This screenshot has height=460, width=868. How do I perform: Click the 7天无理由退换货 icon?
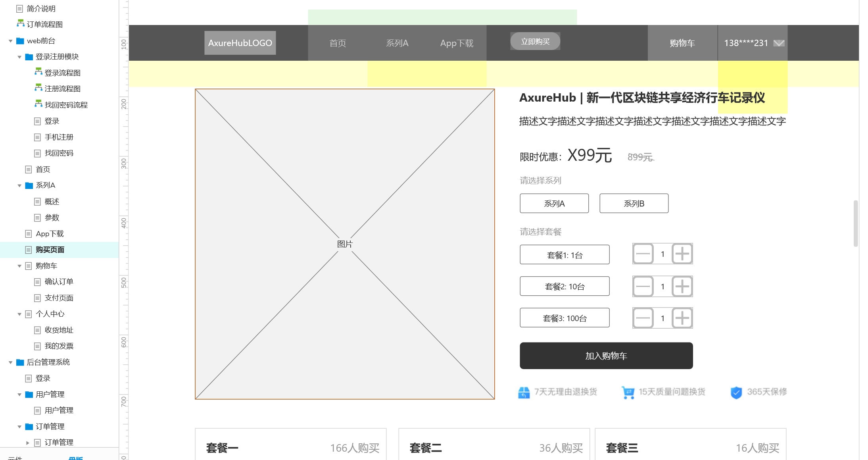tap(524, 393)
